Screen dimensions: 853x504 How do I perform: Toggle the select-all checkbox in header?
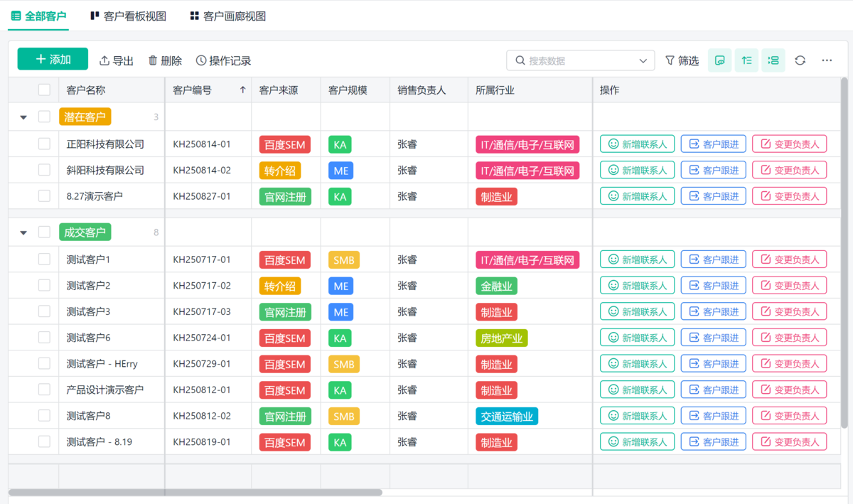pyautogui.click(x=44, y=90)
